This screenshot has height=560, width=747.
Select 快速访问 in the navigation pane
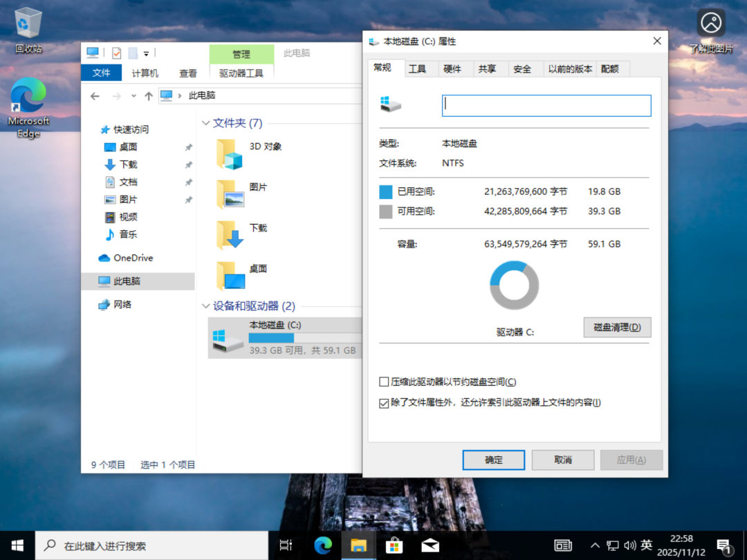pos(124,129)
